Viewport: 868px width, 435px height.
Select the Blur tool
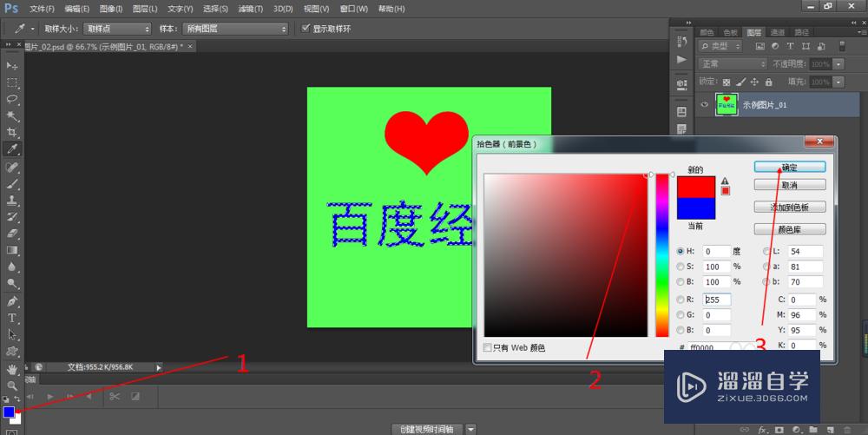11,267
